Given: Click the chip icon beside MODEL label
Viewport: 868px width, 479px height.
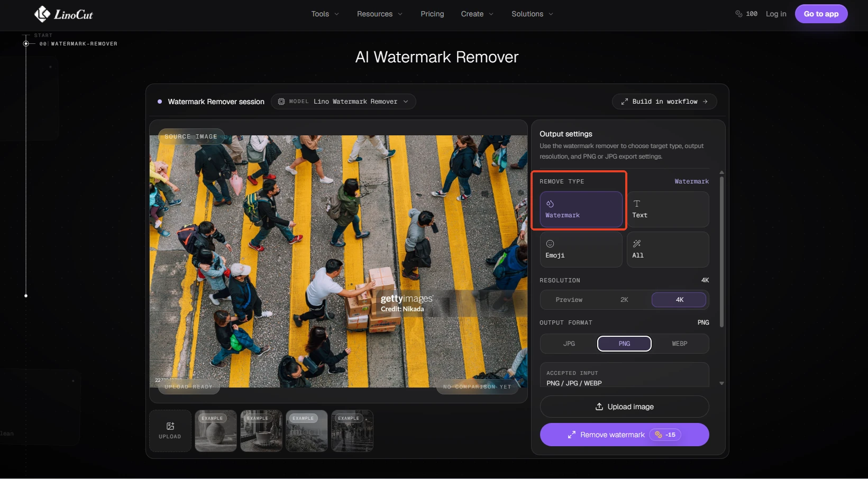Looking at the screenshot, I should 281,102.
